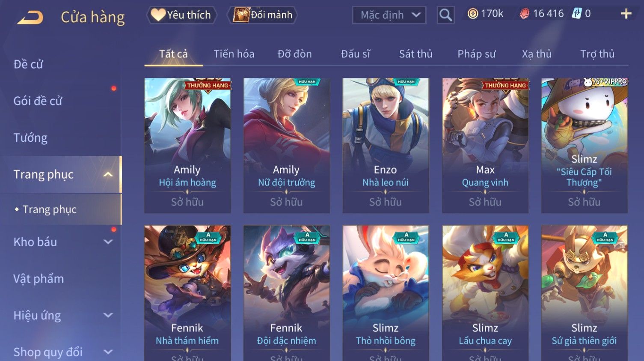Select Max Quang vinh skin card
The image size is (644, 361).
[x=485, y=146]
